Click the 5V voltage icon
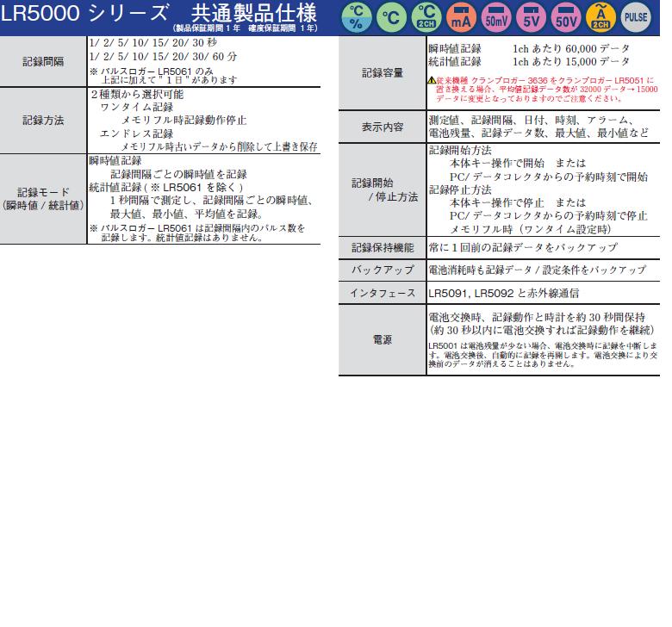Image resolution: width=672 pixels, height=627 pixels. tap(530, 17)
